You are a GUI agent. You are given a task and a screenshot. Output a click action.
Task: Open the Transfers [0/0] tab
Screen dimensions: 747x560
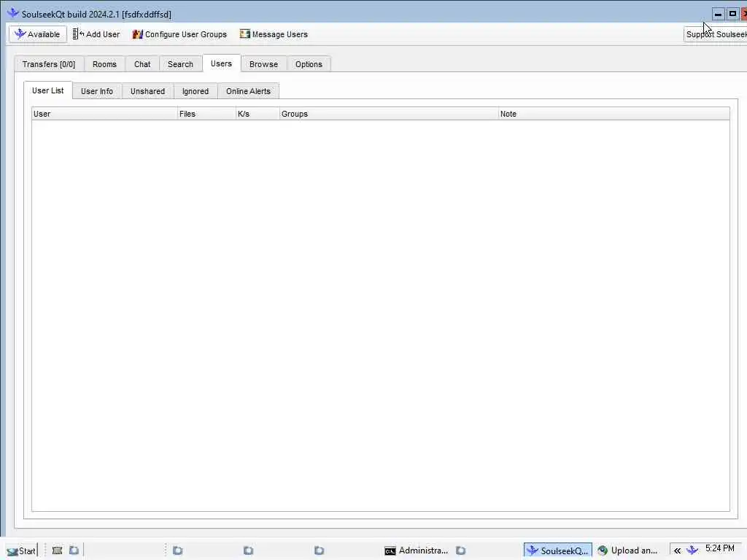[49, 64]
